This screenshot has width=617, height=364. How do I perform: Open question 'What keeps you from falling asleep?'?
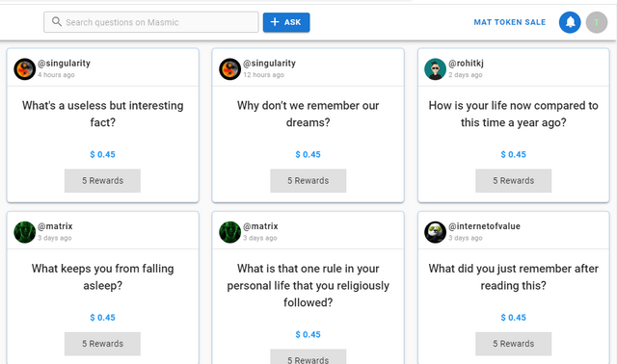point(103,277)
